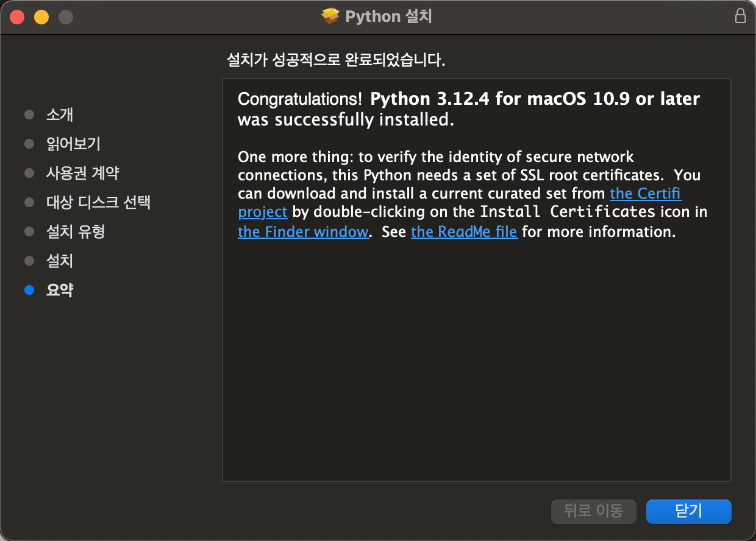Image resolution: width=756 pixels, height=541 pixels.
Task: Click the Python 설치 window title
Action: click(x=388, y=16)
